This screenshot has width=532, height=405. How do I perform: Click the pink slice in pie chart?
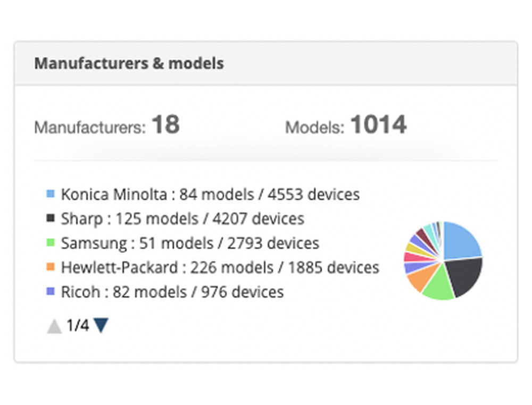(x=409, y=257)
